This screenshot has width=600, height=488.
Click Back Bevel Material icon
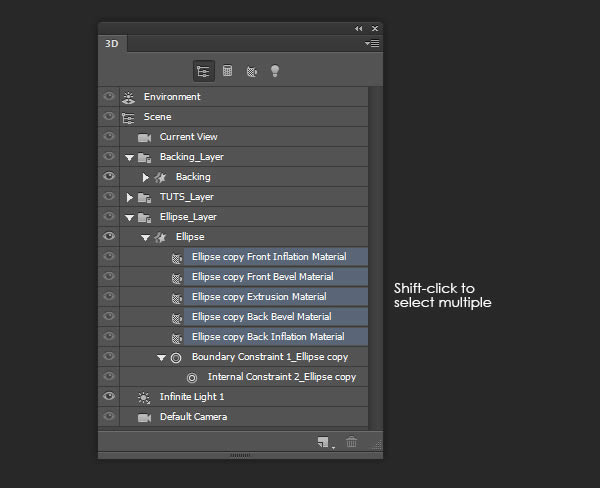(x=176, y=318)
